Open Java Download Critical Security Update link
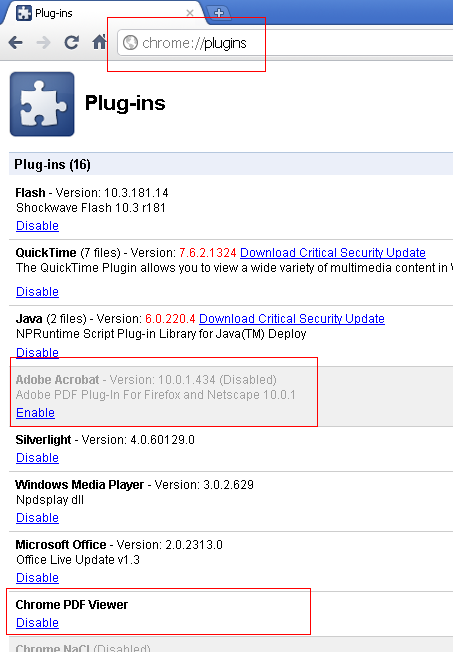 click(x=292, y=319)
